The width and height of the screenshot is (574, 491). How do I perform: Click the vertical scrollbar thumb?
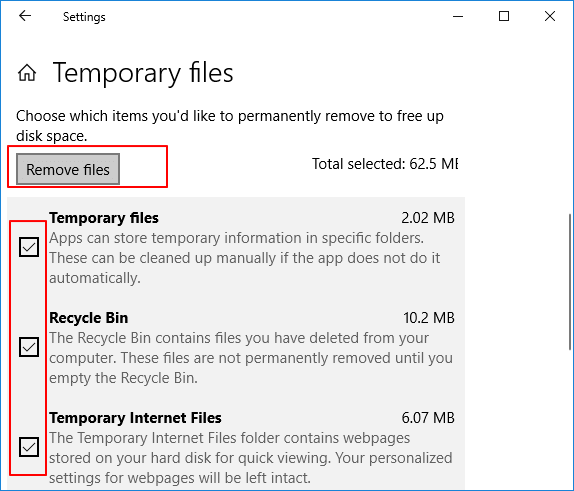570,282
